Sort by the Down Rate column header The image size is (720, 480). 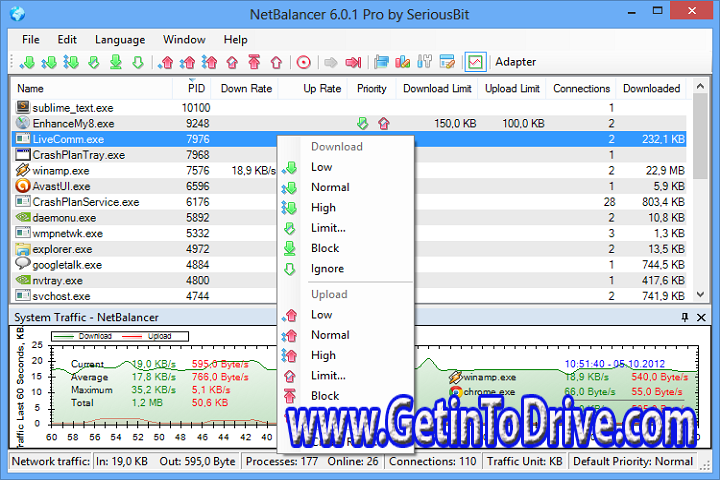pos(246,89)
